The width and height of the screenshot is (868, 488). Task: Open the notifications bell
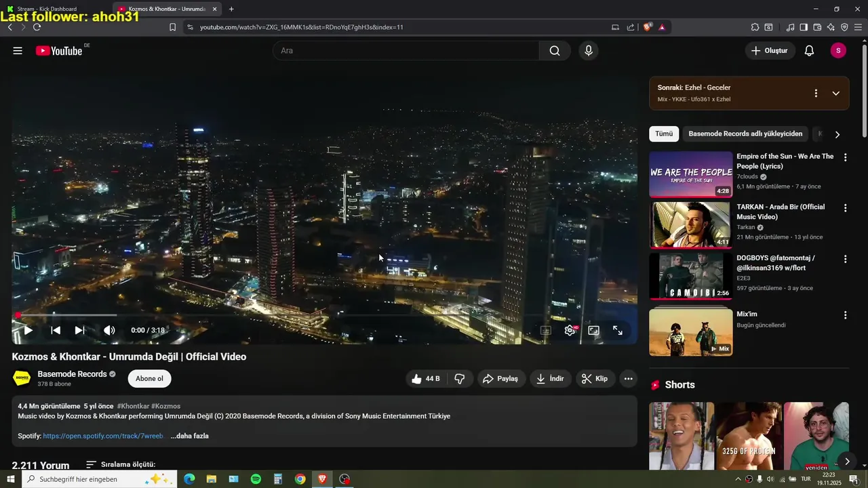809,51
